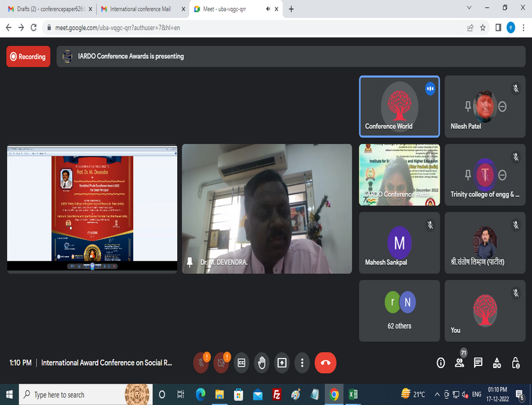The image size is (532, 405).
Task: Open a new browser tab with plus
Action: (291, 9)
